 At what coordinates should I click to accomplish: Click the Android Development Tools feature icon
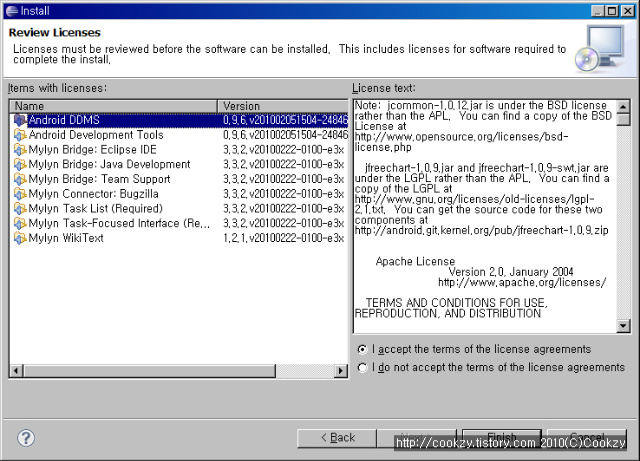(x=20, y=135)
